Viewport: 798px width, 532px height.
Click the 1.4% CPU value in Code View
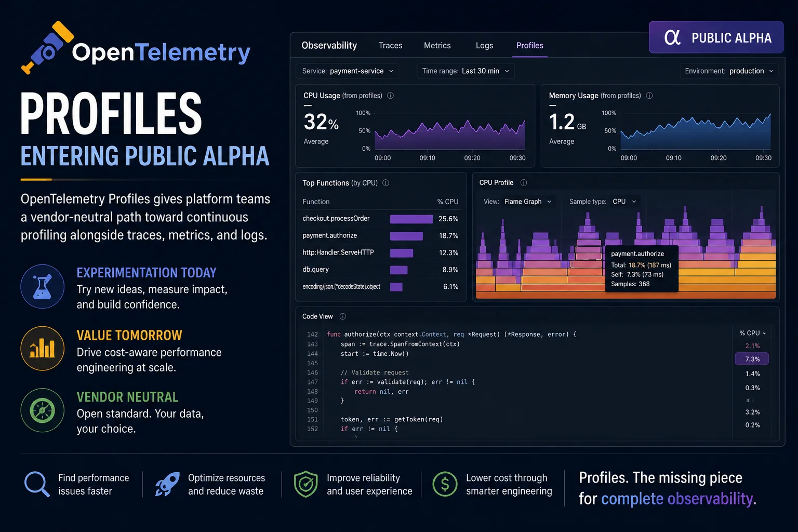[752, 374]
